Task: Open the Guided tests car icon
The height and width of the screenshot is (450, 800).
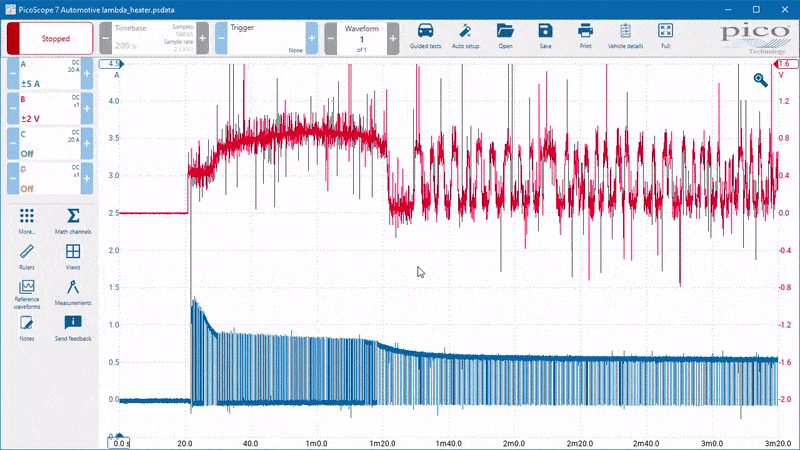Action: click(x=425, y=31)
